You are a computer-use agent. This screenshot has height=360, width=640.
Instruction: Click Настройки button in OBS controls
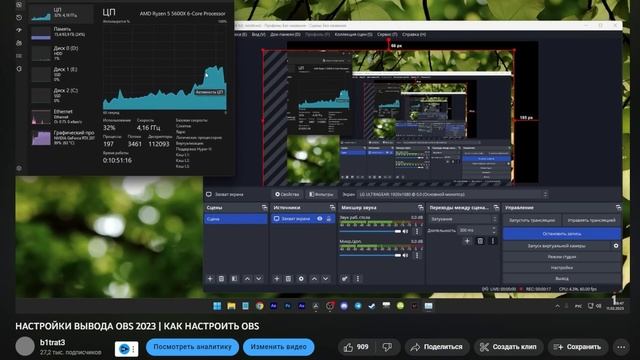pos(562,268)
